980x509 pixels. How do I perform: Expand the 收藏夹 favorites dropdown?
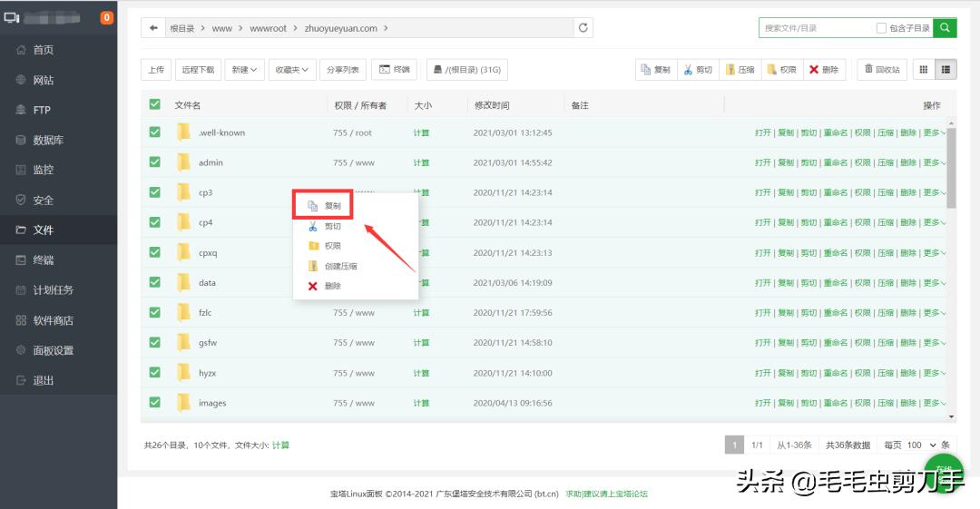pos(292,69)
